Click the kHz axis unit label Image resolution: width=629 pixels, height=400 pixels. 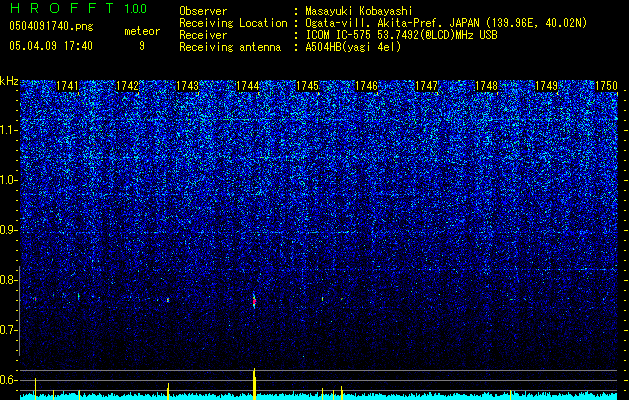[x=9, y=81]
